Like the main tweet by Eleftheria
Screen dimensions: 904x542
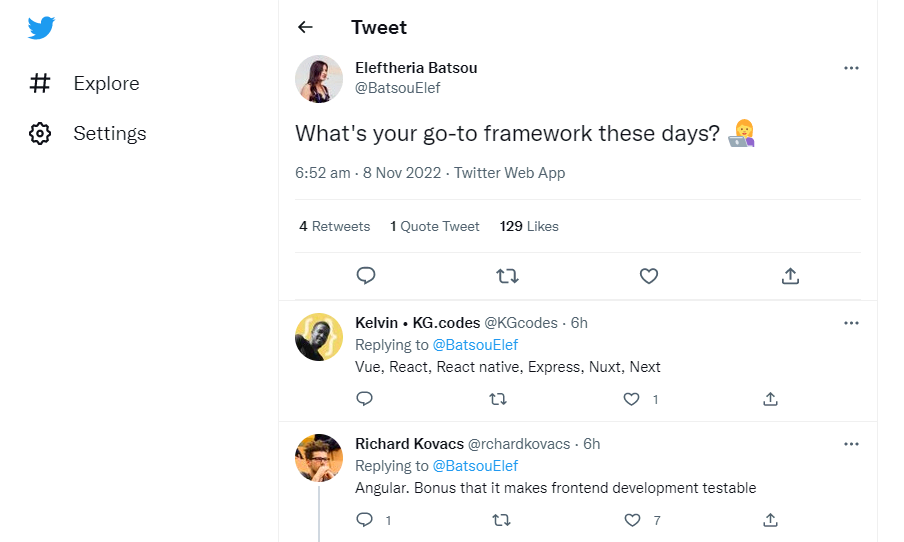(x=648, y=276)
